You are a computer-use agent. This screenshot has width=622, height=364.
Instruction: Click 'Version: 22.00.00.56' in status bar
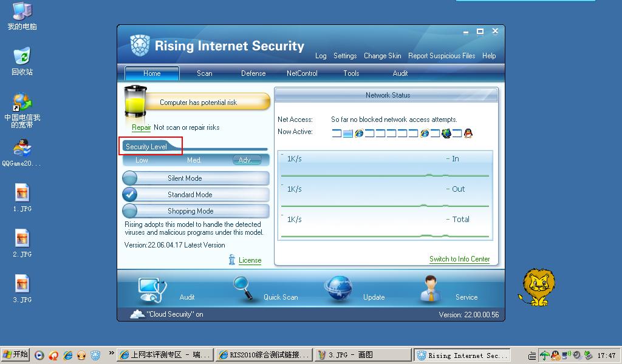468,315
